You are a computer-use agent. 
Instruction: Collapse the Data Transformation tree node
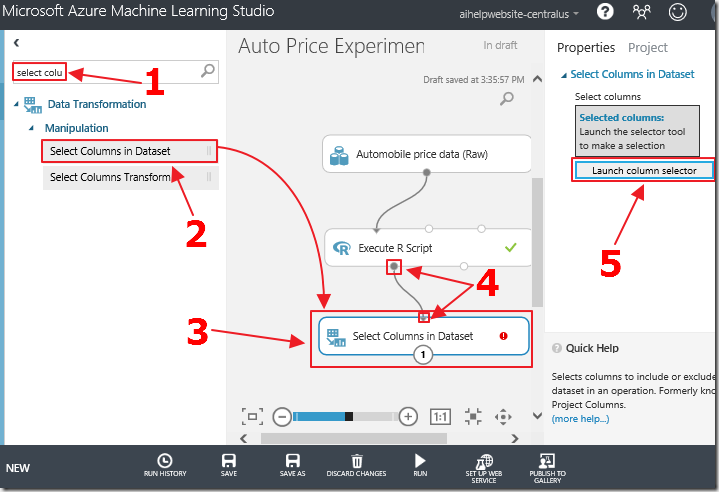coord(16,105)
